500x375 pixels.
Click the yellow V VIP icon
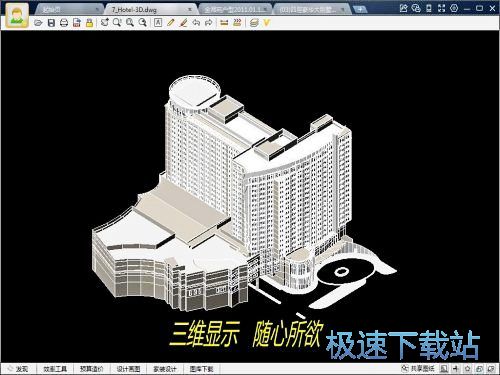266,23
